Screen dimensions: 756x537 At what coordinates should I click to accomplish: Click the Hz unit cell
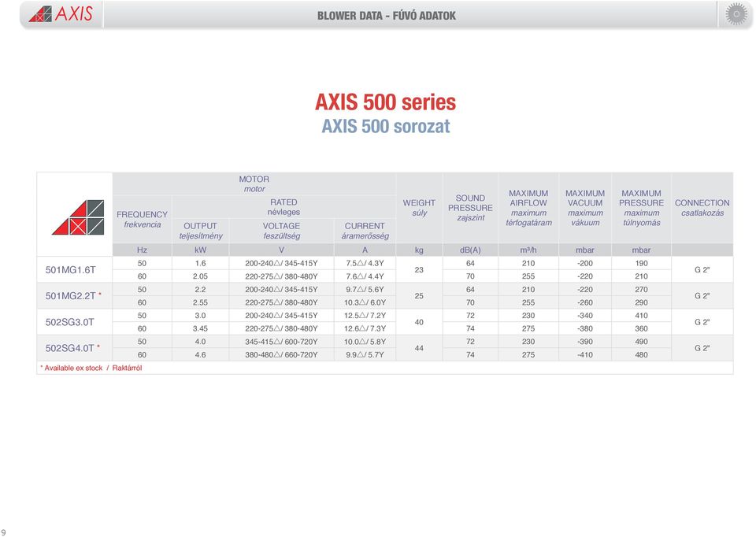tap(142, 250)
